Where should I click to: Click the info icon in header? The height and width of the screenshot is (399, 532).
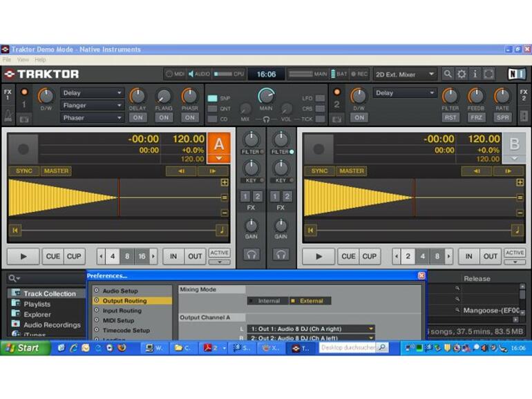475,74
